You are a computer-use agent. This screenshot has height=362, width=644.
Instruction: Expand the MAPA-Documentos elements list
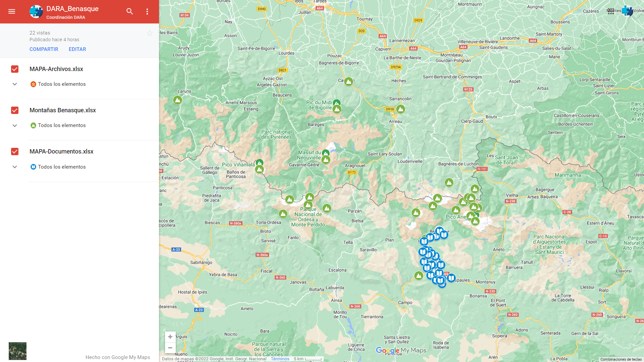pos(15,167)
